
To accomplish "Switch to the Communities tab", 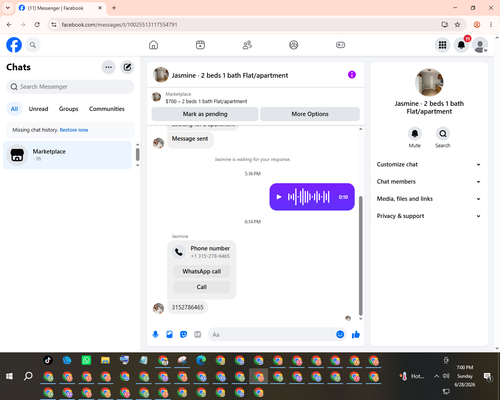I will pos(107,109).
